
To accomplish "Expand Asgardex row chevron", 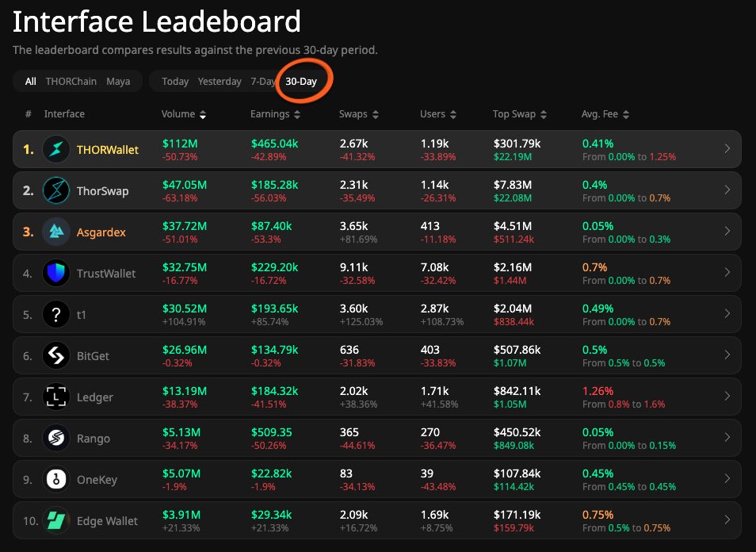I will click(727, 231).
